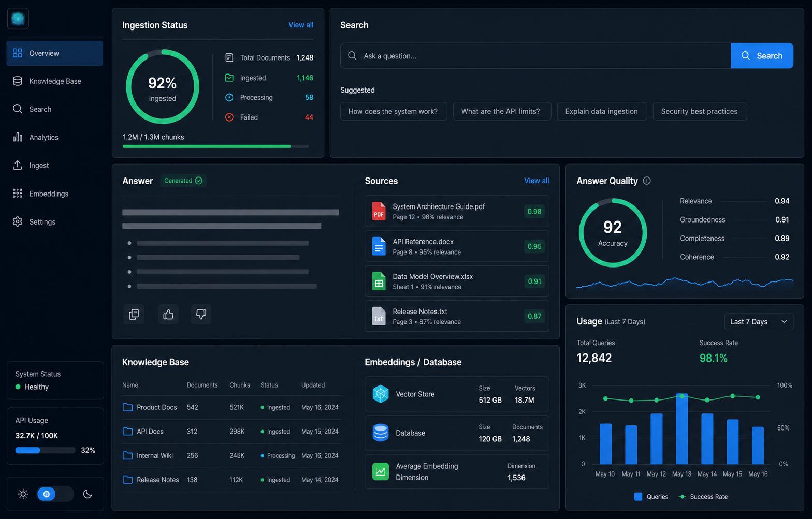The image size is (812, 519).
Task: Open the Analytics page
Action: pos(54,137)
